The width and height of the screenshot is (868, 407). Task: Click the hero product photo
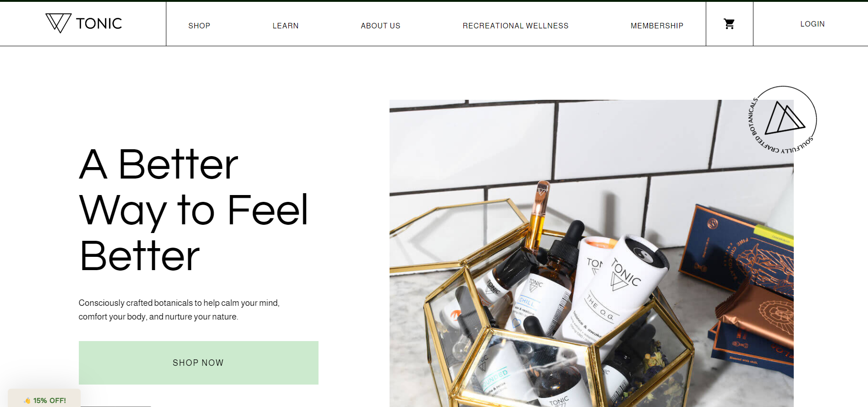591,253
